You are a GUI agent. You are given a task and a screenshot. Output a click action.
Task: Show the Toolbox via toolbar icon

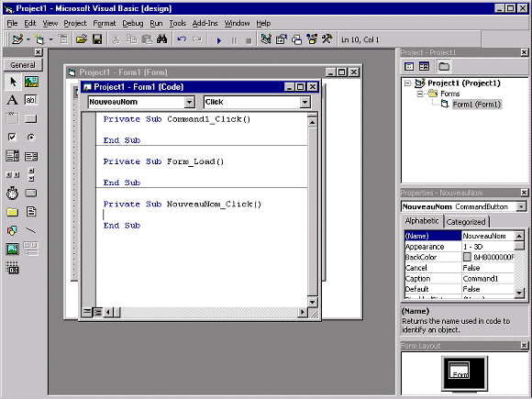(x=327, y=39)
